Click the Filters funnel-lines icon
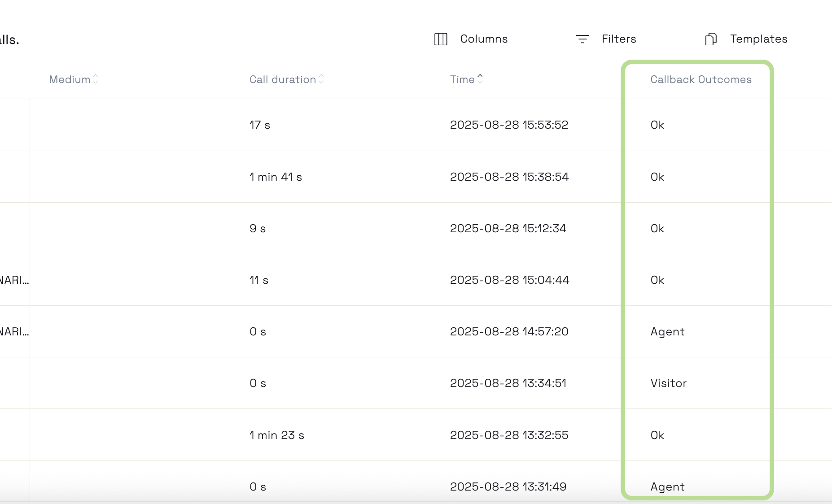 pos(582,39)
